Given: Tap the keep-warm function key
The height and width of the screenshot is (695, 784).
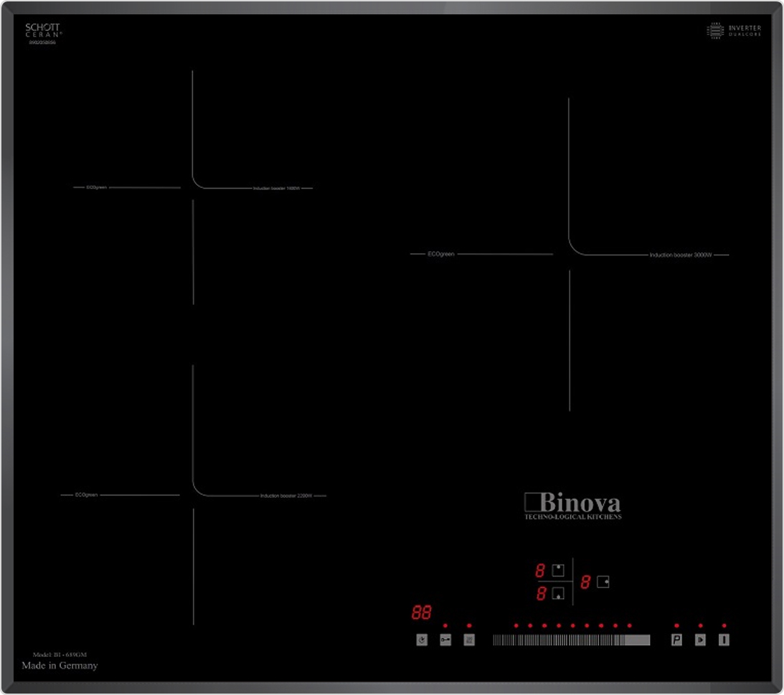Looking at the screenshot, I should coord(469,640).
